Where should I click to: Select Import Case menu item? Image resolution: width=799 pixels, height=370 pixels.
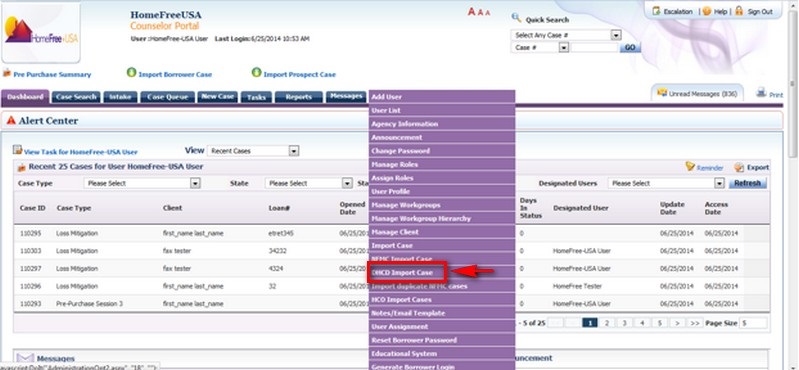point(442,245)
